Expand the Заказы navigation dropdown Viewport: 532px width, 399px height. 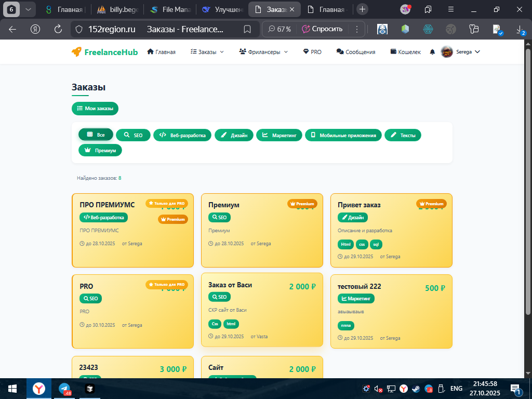click(x=207, y=52)
